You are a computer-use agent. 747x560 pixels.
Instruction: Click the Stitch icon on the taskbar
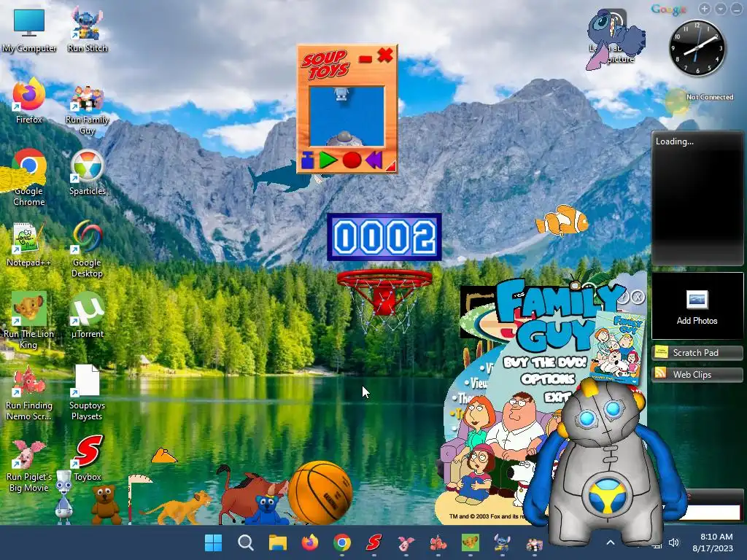(502, 542)
